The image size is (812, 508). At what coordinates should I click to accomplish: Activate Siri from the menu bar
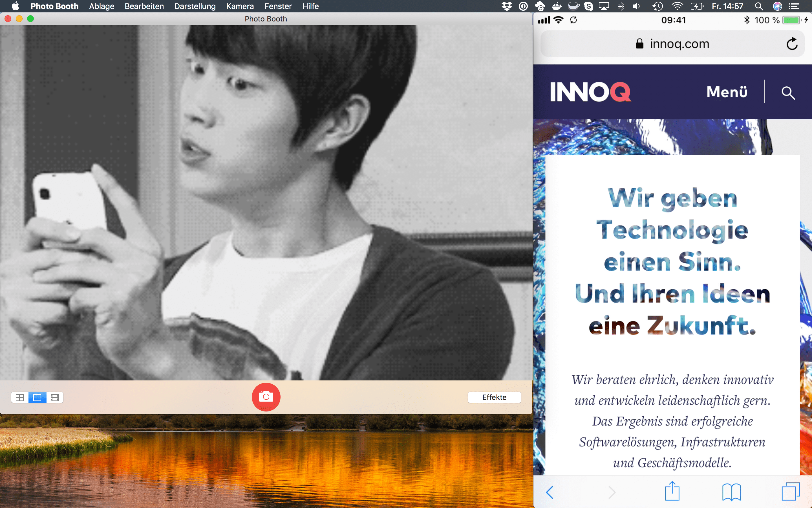click(x=777, y=6)
